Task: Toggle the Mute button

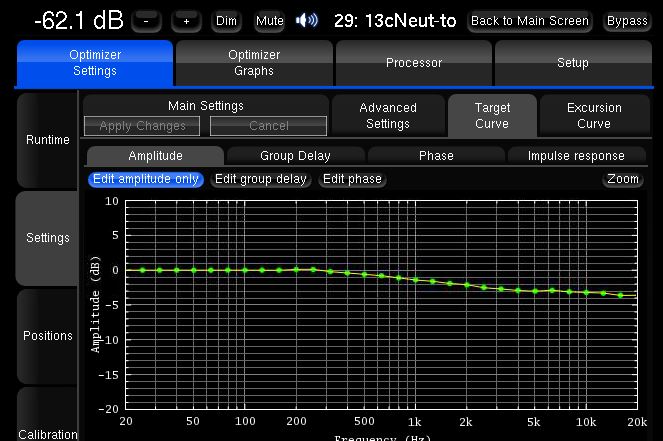Action: coord(269,21)
